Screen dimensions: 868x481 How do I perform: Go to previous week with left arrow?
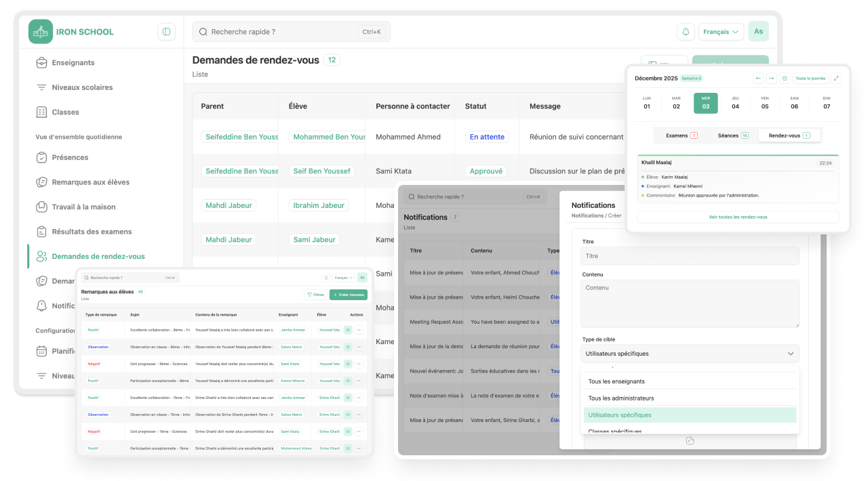(758, 79)
